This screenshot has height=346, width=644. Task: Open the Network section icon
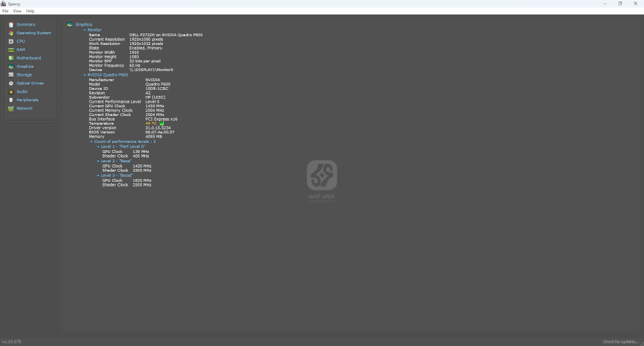coord(11,109)
